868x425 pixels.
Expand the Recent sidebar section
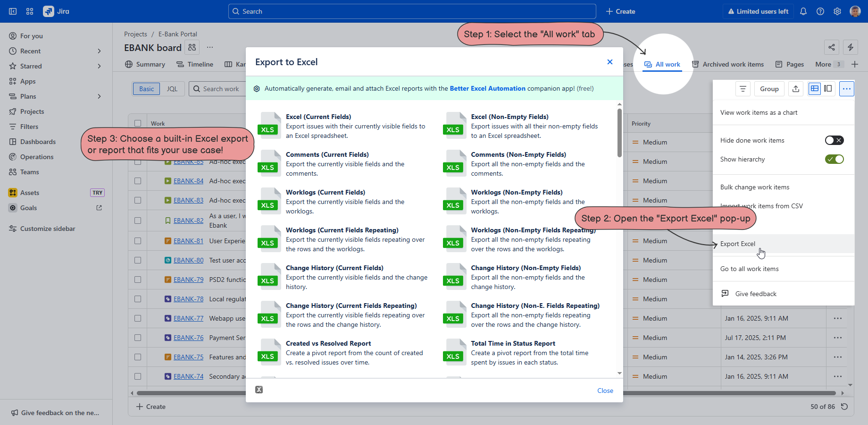99,51
